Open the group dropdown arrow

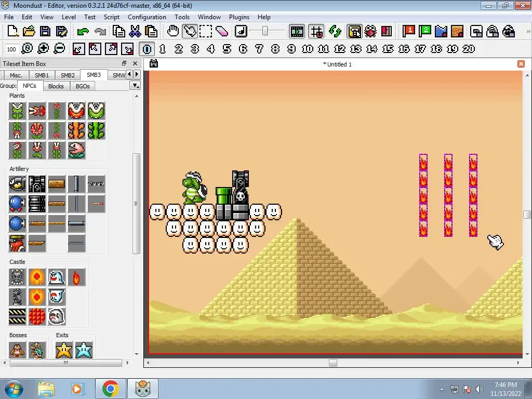click(136, 86)
